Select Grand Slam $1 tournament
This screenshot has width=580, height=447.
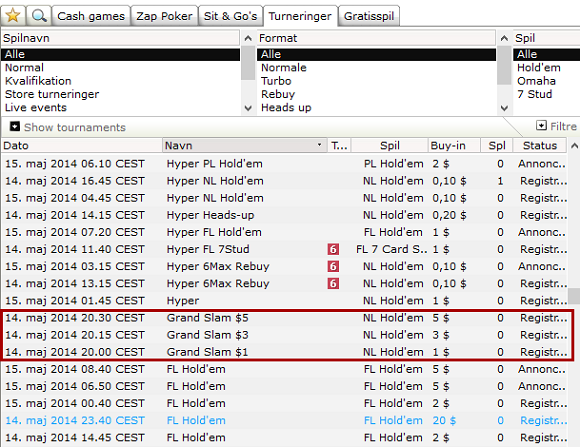pos(284,352)
